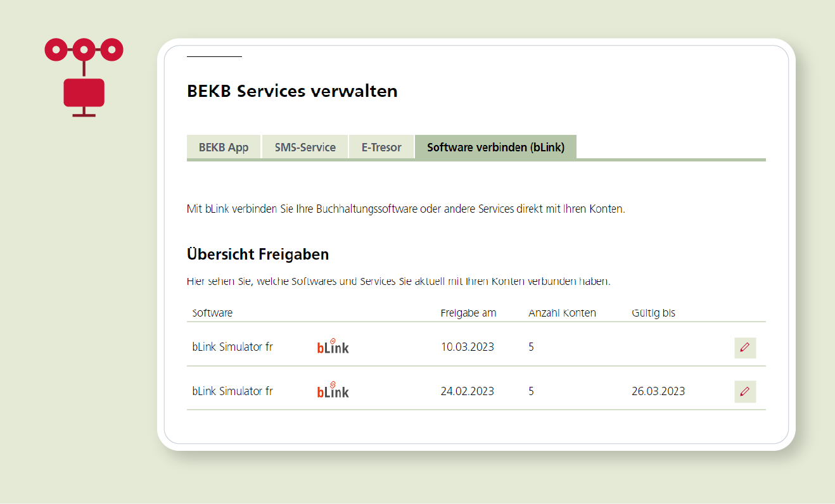The image size is (835, 504).
Task: Click the 10.03.2023 release date
Action: click(467, 347)
